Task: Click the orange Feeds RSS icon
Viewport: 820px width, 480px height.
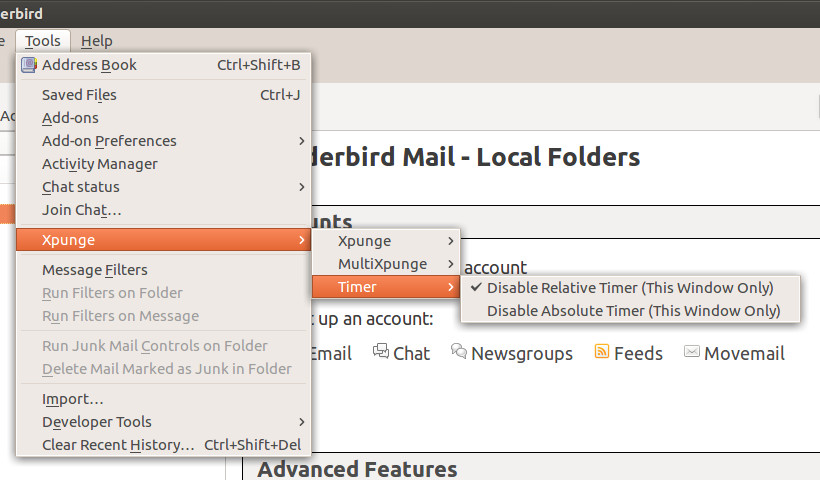Action: click(x=602, y=352)
